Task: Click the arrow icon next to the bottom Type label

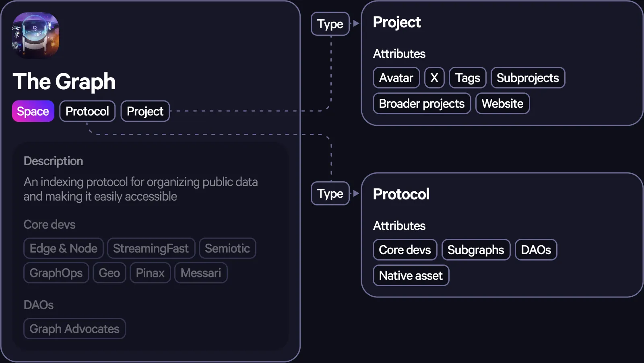Action: (x=356, y=193)
